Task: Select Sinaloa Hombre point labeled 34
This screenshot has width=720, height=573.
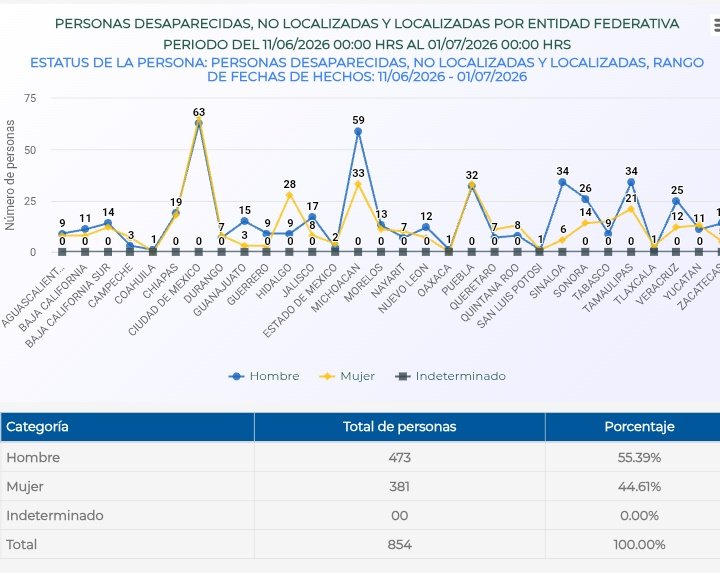Action: pyautogui.click(x=562, y=182)
